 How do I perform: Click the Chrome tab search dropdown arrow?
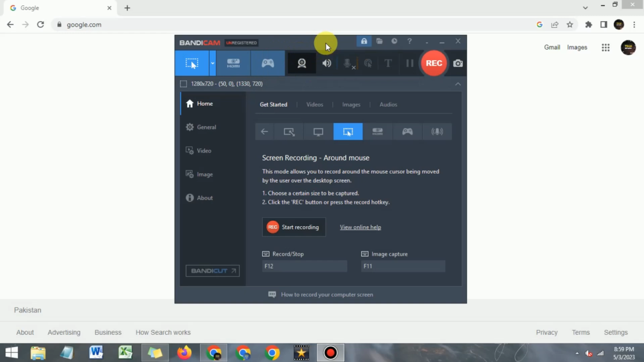coord(585,8)
